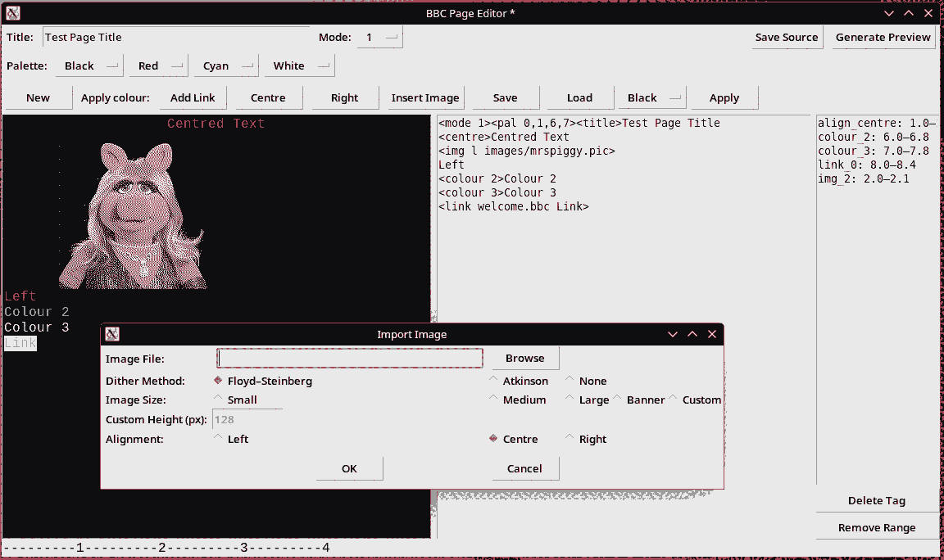Click the Generate Preview button
The height and width of the screenshot is (560, 944).
click(x=883, y=37)
